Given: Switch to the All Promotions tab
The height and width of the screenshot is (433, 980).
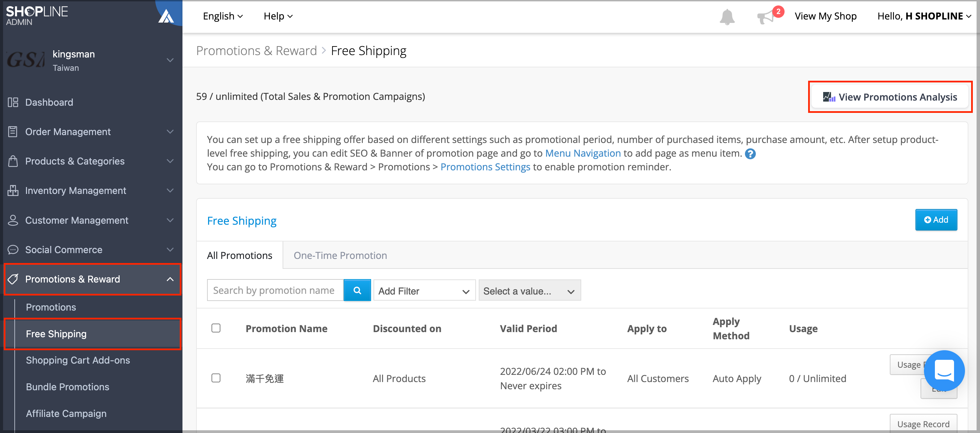Looking at the screenshot, I should click(239, 255).
